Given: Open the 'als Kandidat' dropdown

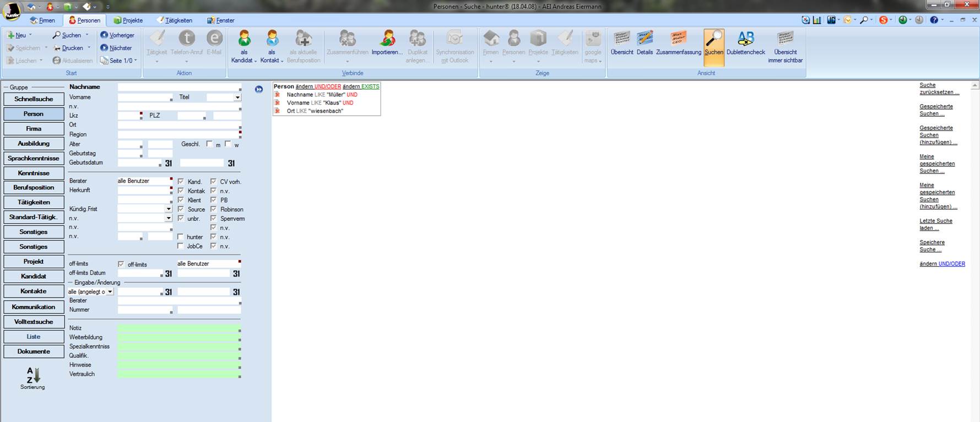Looking at the screenshot, I should tap(244, 60).
